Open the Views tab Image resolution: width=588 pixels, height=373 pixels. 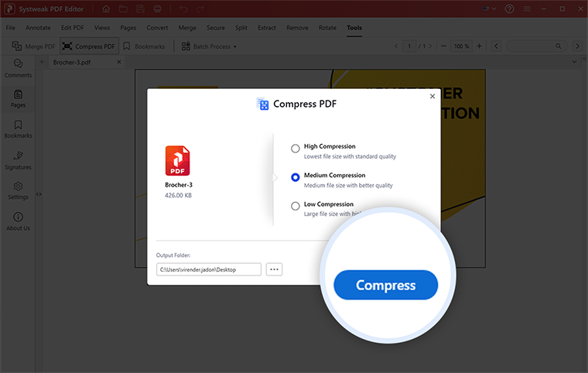102,28
